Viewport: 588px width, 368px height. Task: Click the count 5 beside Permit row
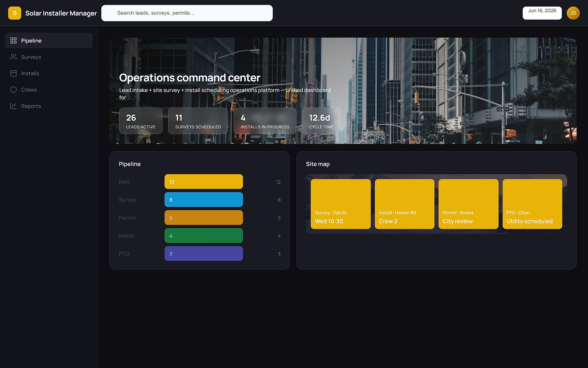(279, 218)
